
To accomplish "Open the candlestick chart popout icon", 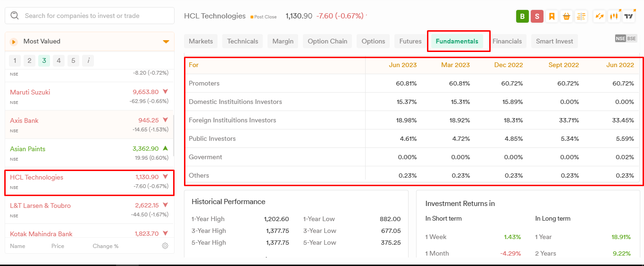I will 614,17.
